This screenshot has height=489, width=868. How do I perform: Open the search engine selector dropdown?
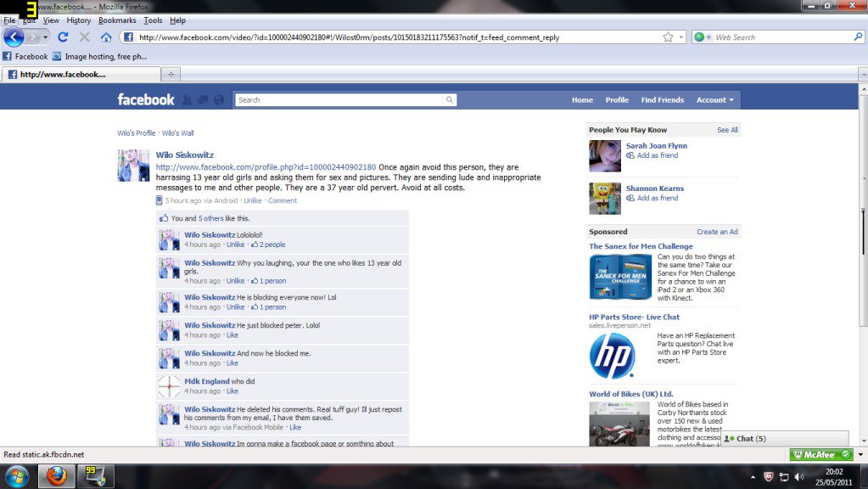(703, 37)
